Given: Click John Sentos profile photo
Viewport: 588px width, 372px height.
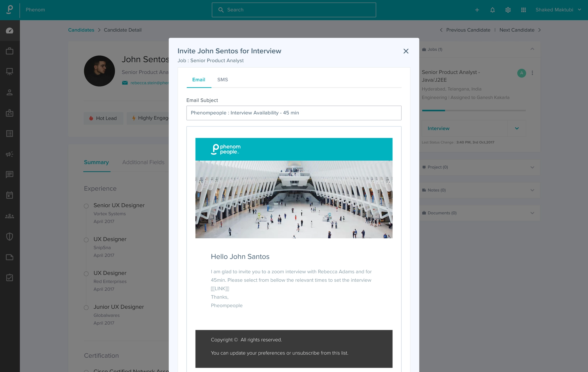Looking at the screenshot, I should [99, 71].
